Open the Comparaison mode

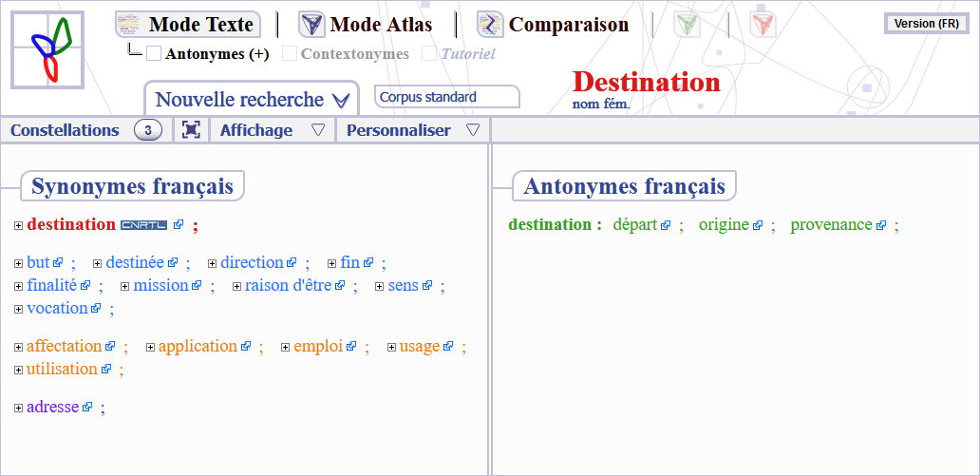click(x=553, y=25)
